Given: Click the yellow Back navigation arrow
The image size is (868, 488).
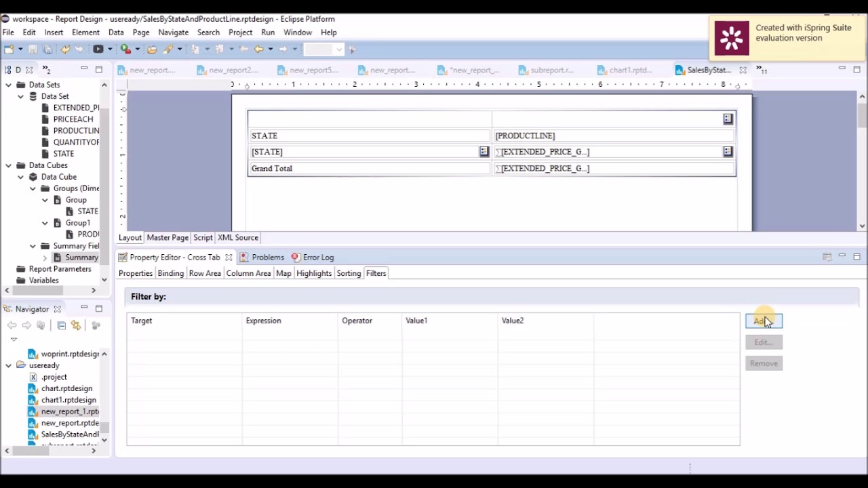Looking at the screenshot, I should [x=258, y=49].
